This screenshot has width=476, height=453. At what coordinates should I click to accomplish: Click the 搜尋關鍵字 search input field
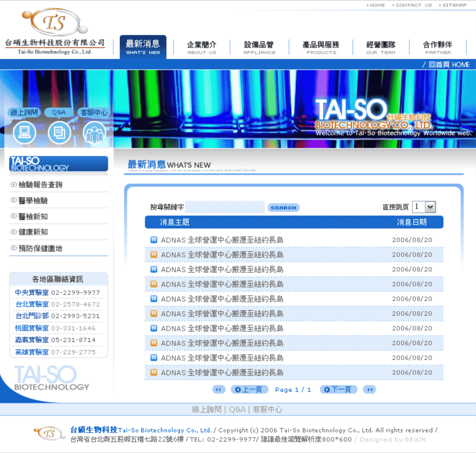point(225,207)
